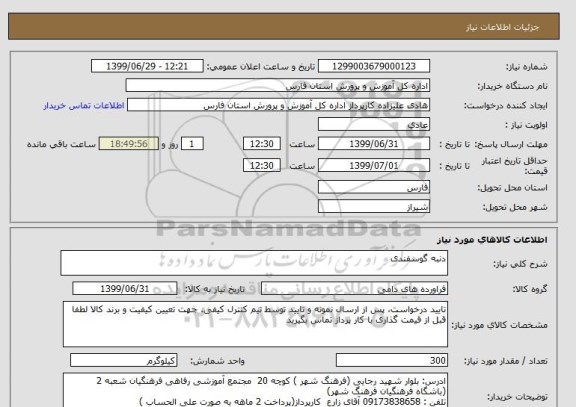Click label مهلت ارسال پاسخ
Image resolution: width=576 pixels, height=407 pixels.
[511, 144]
